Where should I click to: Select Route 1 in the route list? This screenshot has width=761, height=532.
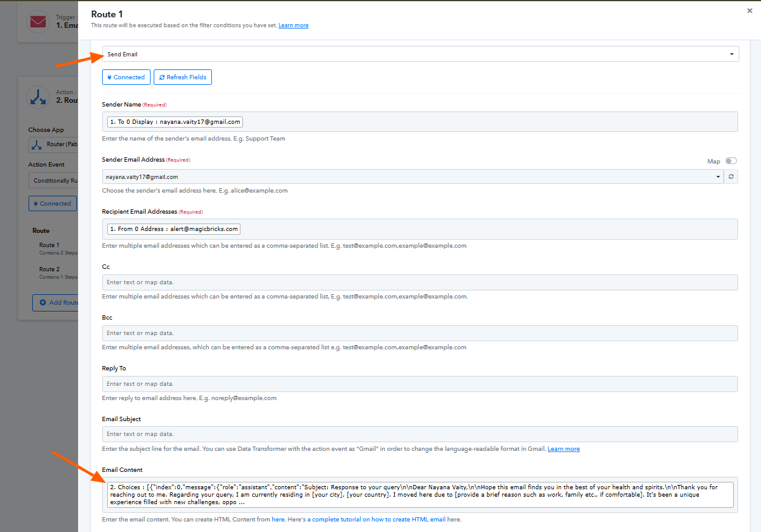pyautogui.click(x=50, y=245)
